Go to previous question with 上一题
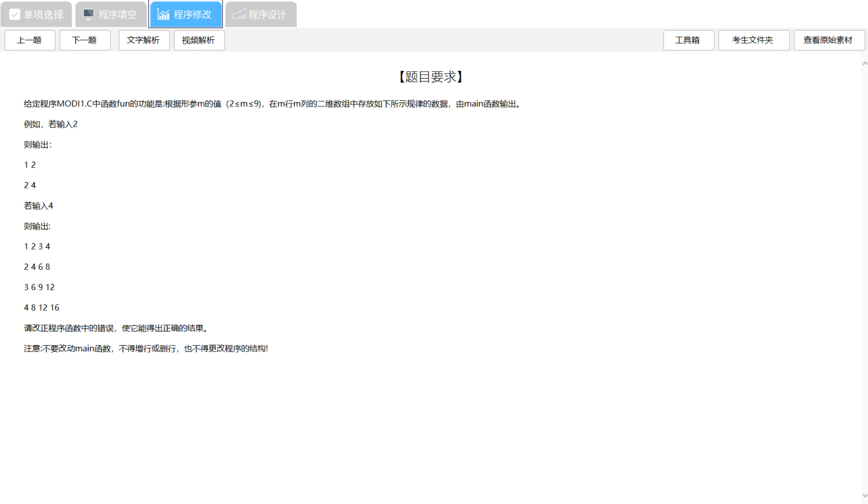This screenshot has height=504, width=868. [30, 40]
